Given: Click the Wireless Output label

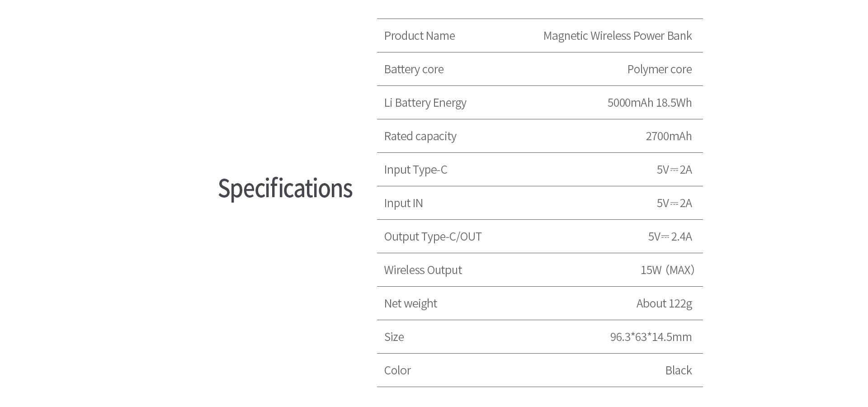Looking at the screenshot, I should [x=423, y=270].
